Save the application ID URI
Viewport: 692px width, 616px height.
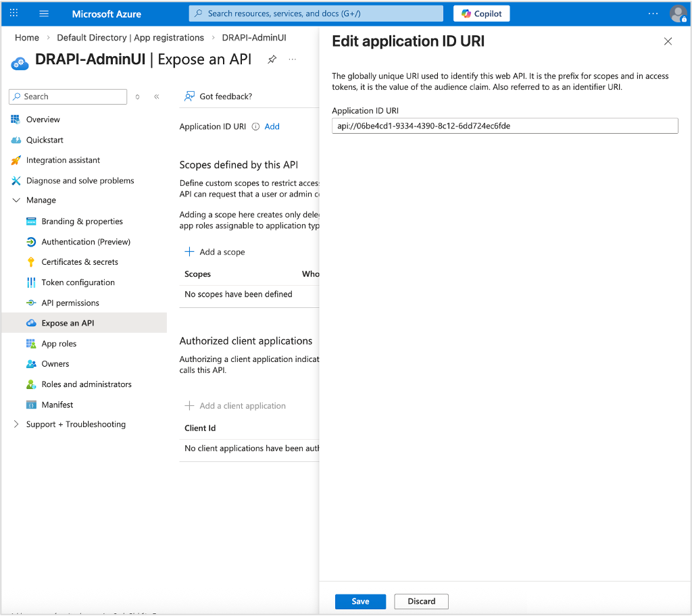(360, 601)
